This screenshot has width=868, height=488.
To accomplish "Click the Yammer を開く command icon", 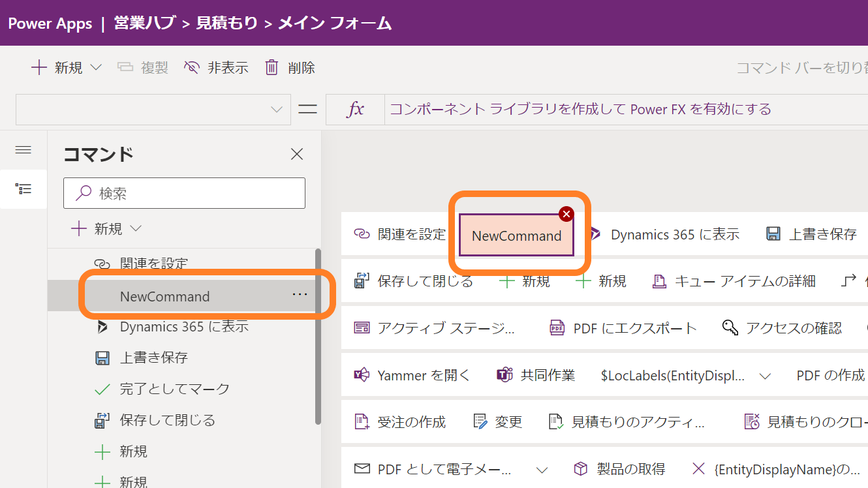I will [x=361, y=375].
